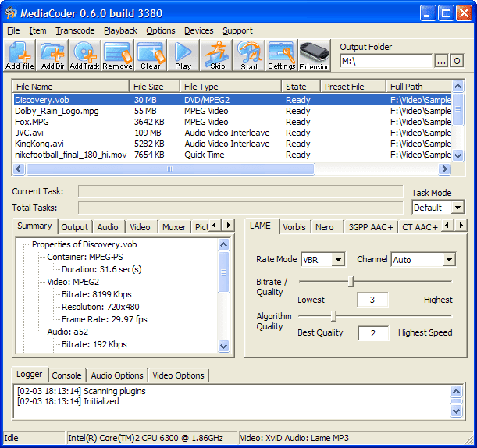The width and height of the screenshot is (477, 448).
Task: Open the Audio Options tab
Action: click(x=117, y=375)
